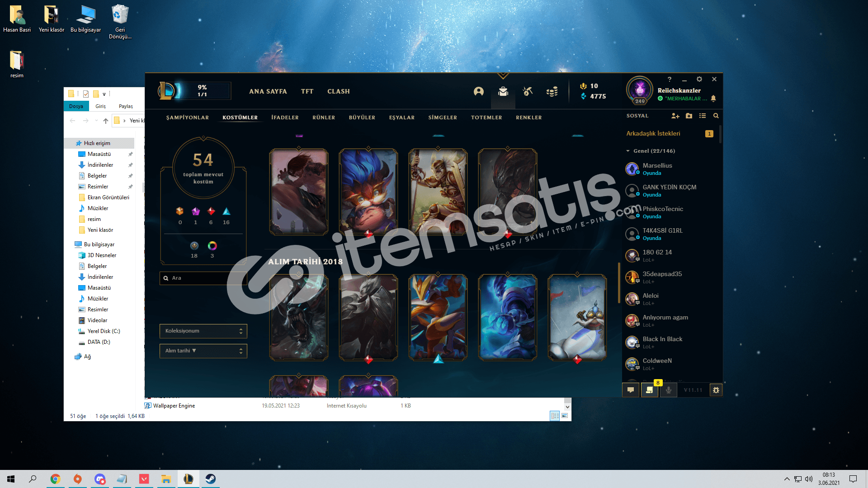This screenshot has height=488, width=868.
Task: Click Explorer list scroll-down arrow
Action: click(568, 407)
